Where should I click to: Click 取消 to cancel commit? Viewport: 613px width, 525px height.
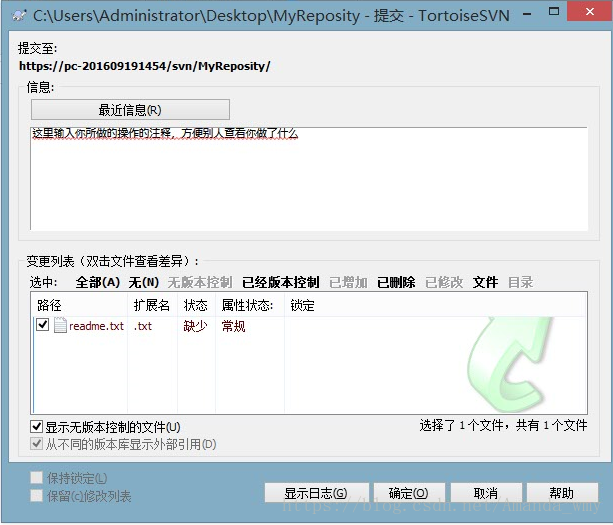coord(486,493)
